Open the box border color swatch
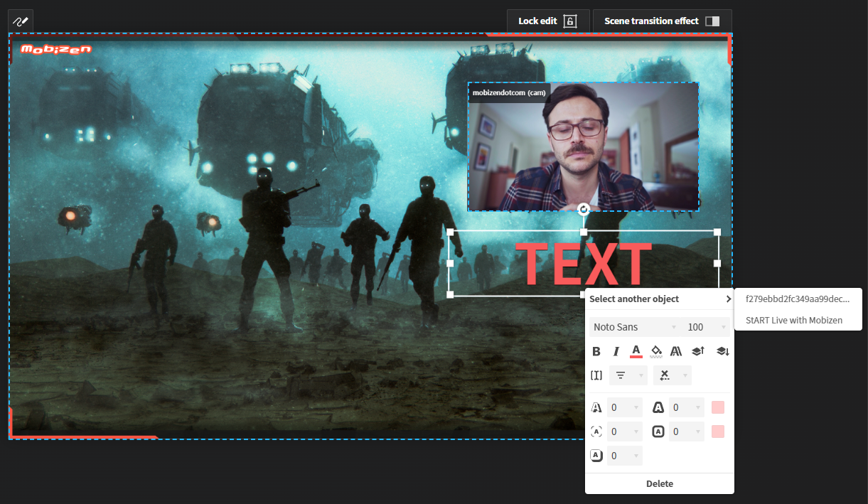This screenshot has height=504, width=868. 718,431
